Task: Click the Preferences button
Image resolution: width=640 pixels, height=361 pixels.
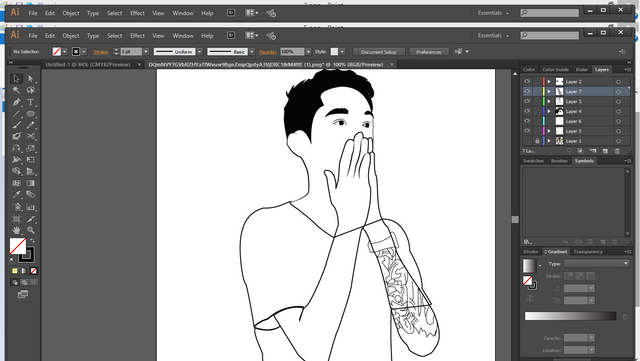Action: (429, 52)
